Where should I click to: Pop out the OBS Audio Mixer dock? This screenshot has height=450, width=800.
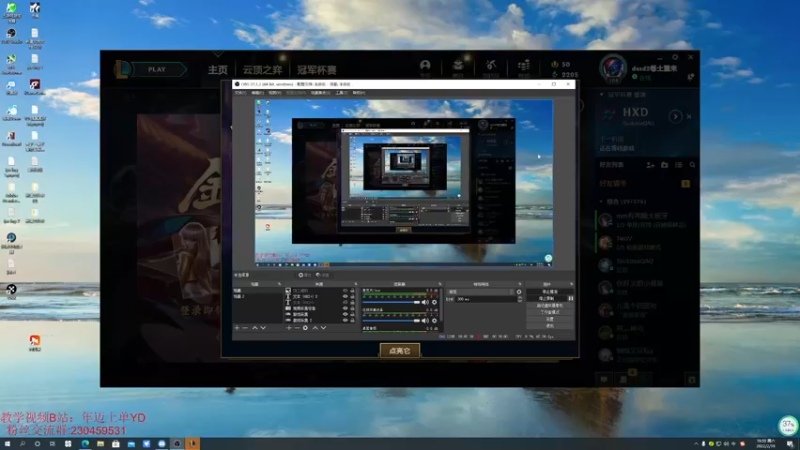point(439,284)
